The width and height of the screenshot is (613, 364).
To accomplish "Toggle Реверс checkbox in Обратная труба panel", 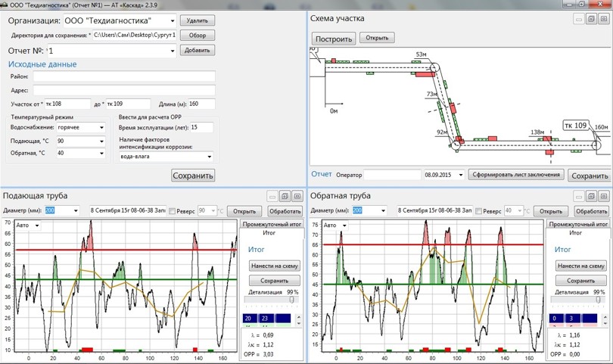I will (x=478, y=211).
